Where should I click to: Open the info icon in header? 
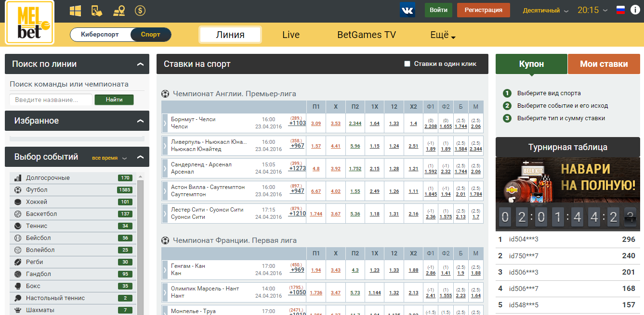coord(635,10)
